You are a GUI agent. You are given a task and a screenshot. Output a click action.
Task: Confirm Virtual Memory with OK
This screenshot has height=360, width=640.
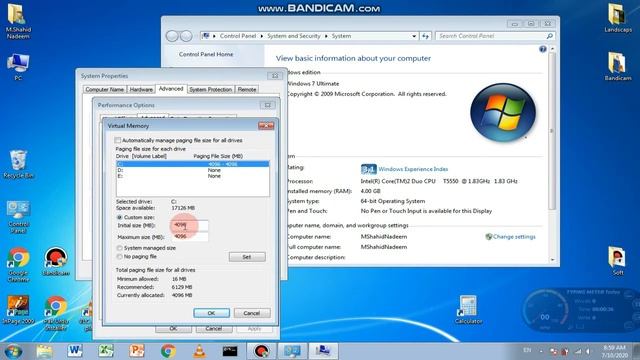point(211,313)
